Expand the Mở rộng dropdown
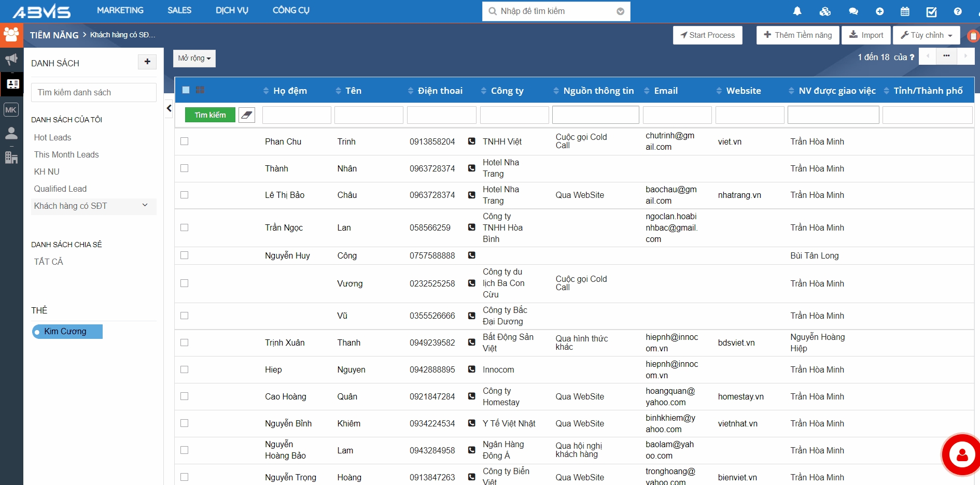The height and width of the screenshot is (485, 980). (194, 59)
